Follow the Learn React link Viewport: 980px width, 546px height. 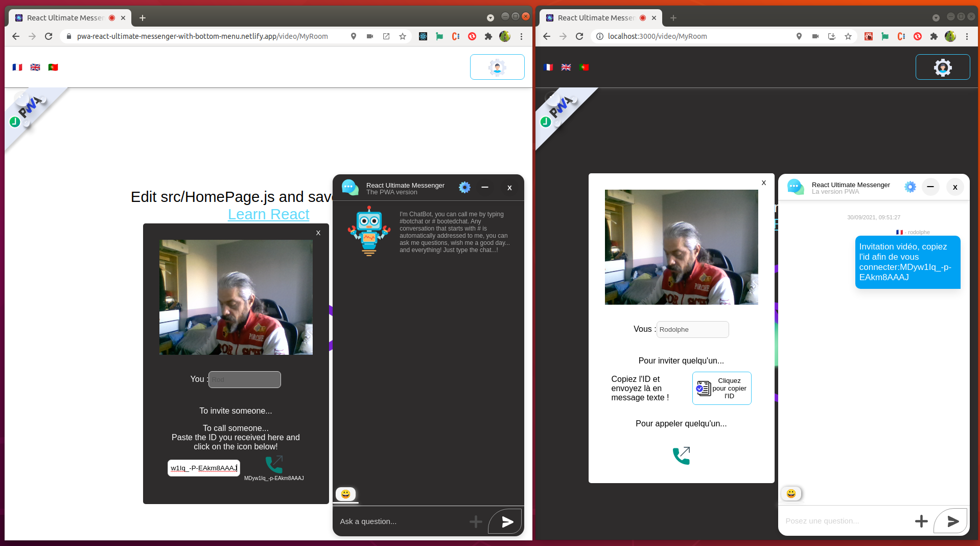click(x=268, y=214)
